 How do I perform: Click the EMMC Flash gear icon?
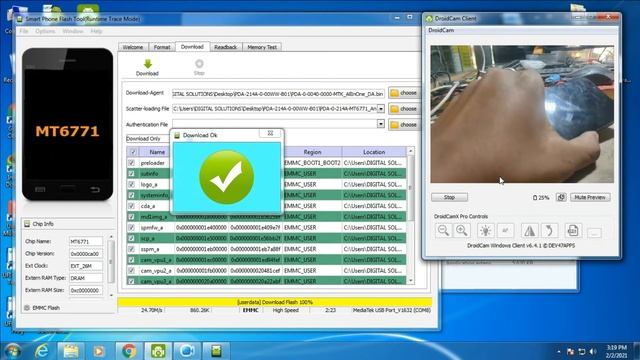[27, 308]
